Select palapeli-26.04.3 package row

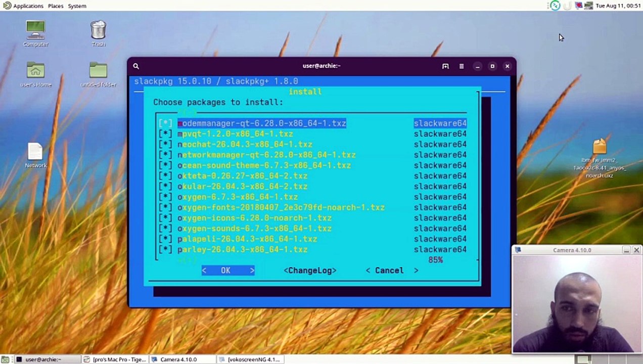point(312,239)
